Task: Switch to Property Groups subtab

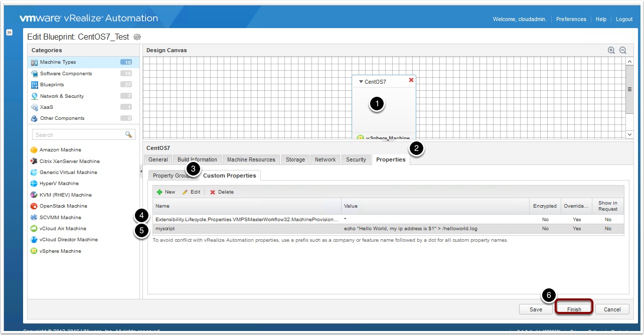Action: point(173,176)
